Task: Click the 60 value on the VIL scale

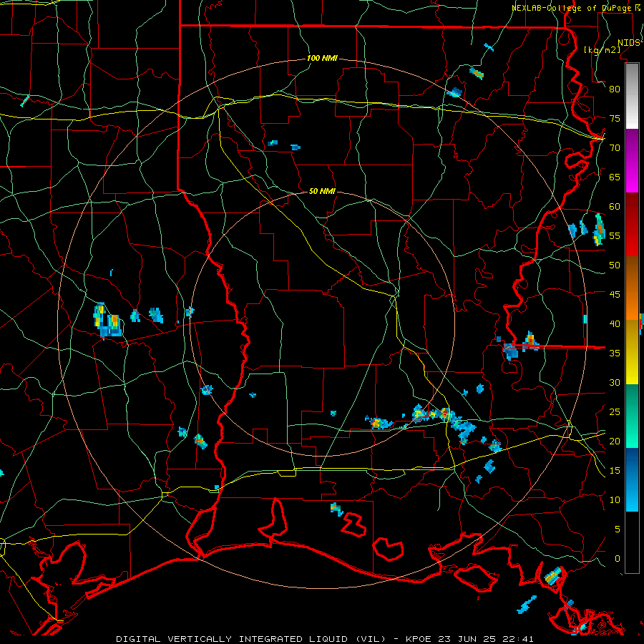Action: [615, 207]
